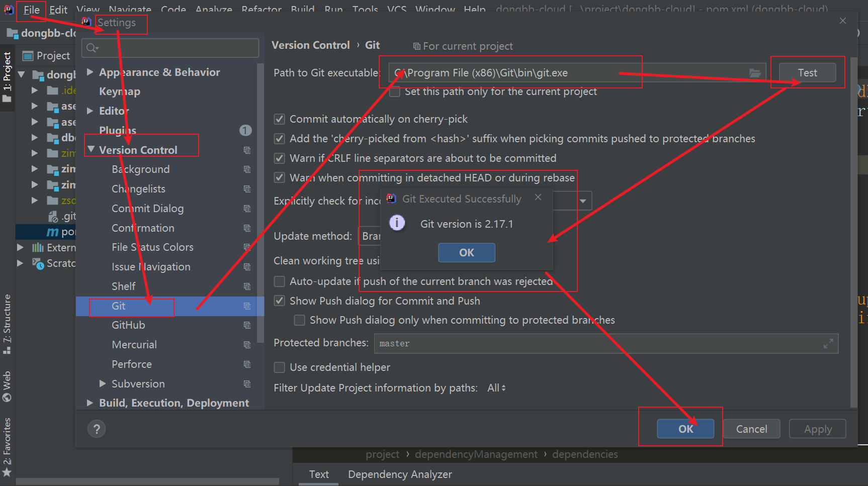Click project-level icon beside Git entry

coord(247,306)
